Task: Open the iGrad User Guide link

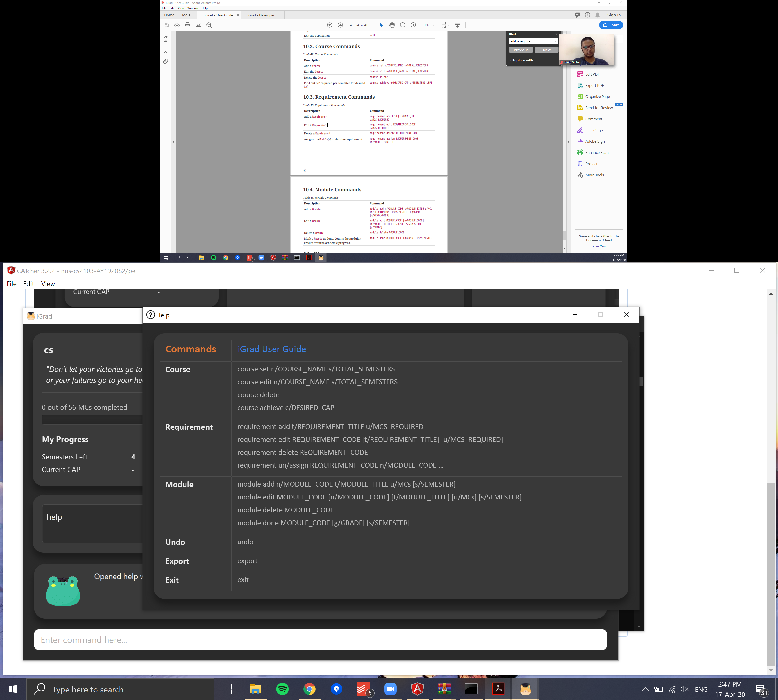Action: [272, 349]
